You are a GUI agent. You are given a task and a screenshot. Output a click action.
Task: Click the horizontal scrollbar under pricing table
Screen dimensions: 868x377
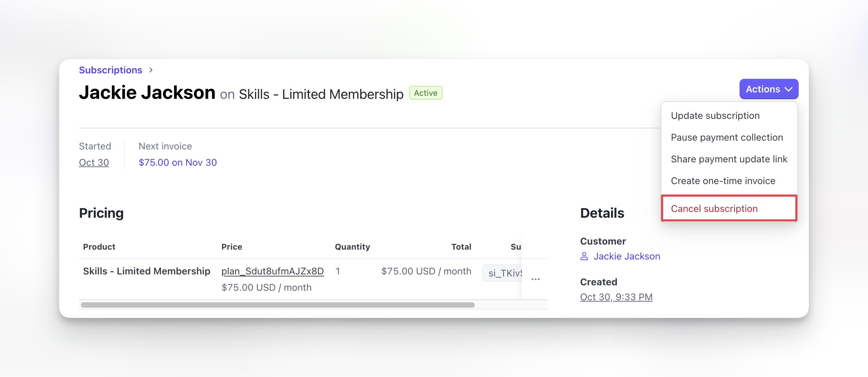coord(277,305)
